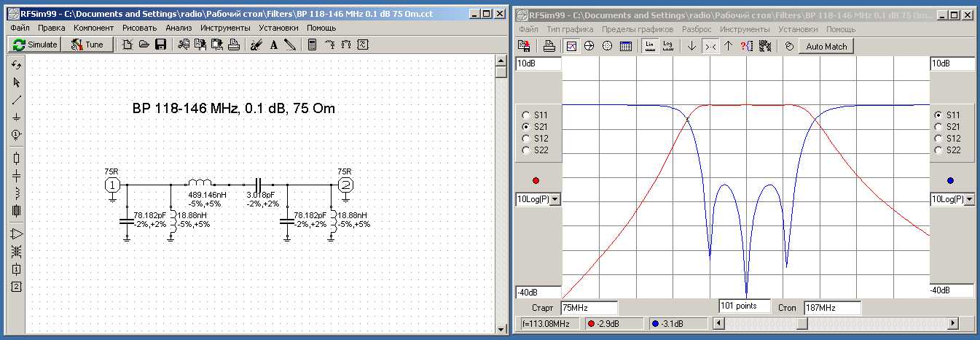Open the calculator tool icon
980x340 pixels.
click(x=312, y=45)
